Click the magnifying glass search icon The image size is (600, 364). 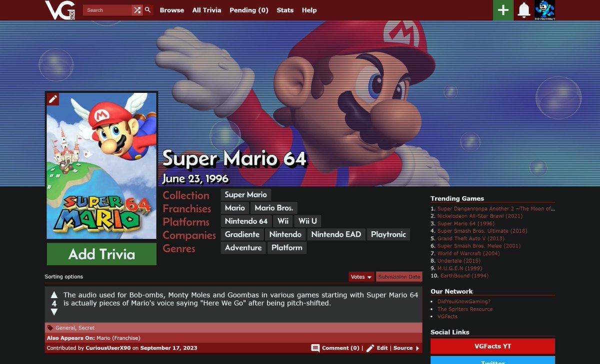pos(147,10)
